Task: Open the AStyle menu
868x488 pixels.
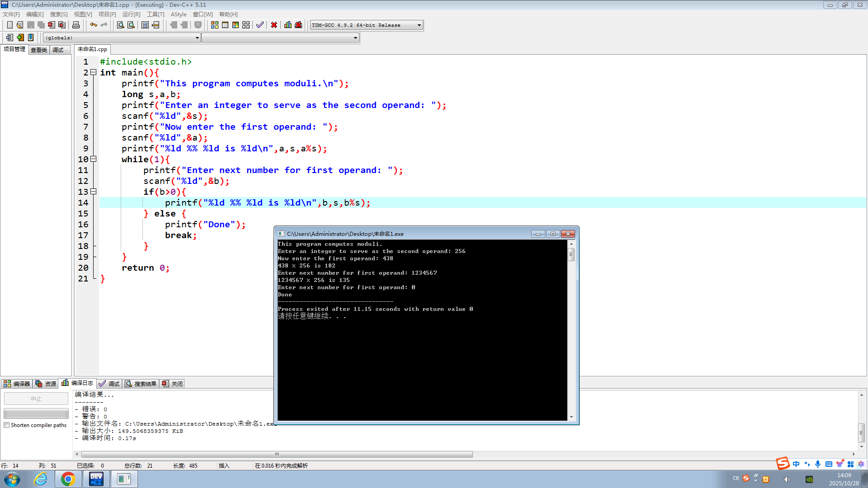Action: (x=179, y=14)
